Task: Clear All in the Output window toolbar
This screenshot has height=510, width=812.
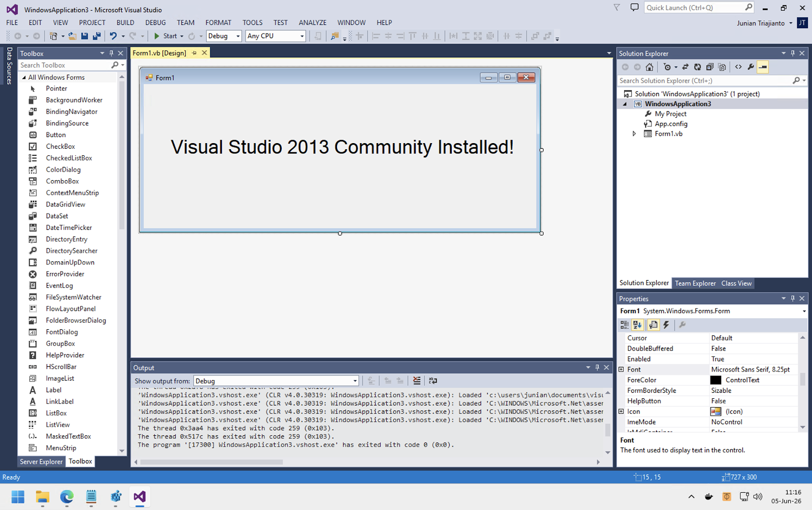Action: pos(417,381)
